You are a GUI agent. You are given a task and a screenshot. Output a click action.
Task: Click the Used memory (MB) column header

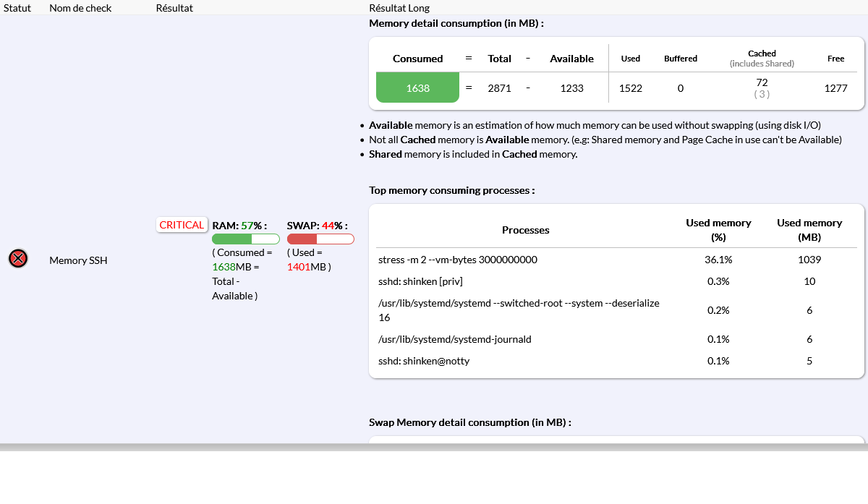coord(809,229)
